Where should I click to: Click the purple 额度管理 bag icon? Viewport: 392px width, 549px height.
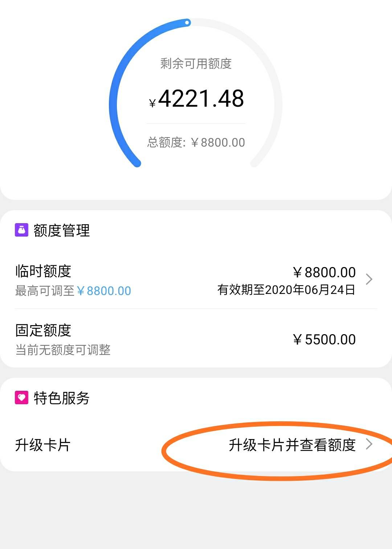click(21, 230)
